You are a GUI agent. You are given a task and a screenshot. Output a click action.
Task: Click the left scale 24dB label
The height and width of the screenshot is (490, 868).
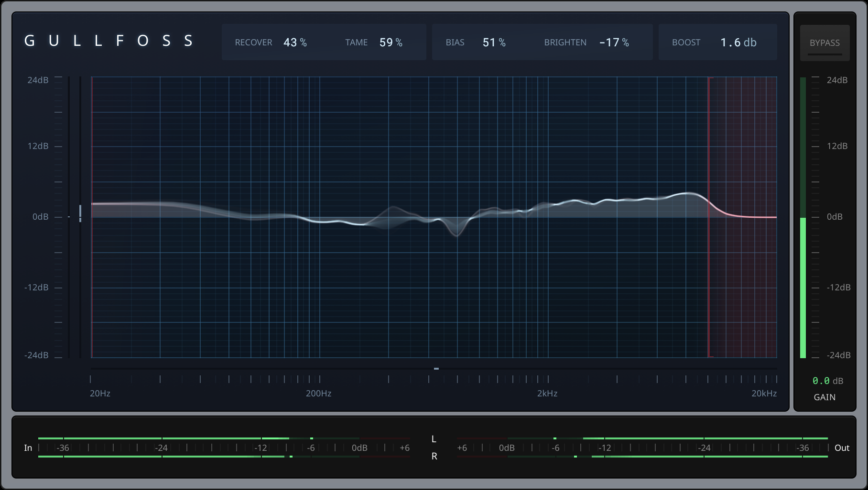click(38, 80)
